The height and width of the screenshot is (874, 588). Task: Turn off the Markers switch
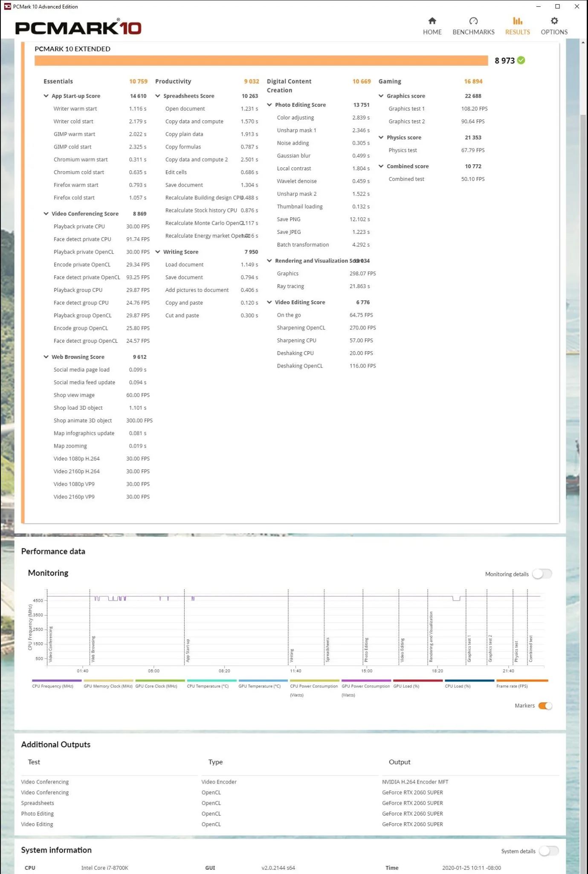[x=545, y=706]
